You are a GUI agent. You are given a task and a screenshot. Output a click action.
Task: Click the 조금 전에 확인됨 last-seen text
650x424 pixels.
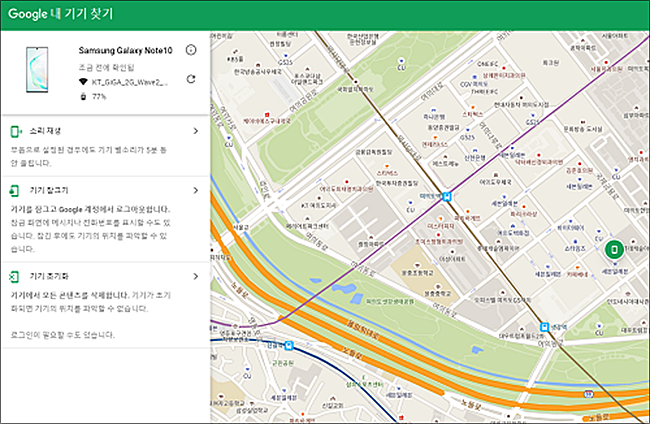[107, 67]
